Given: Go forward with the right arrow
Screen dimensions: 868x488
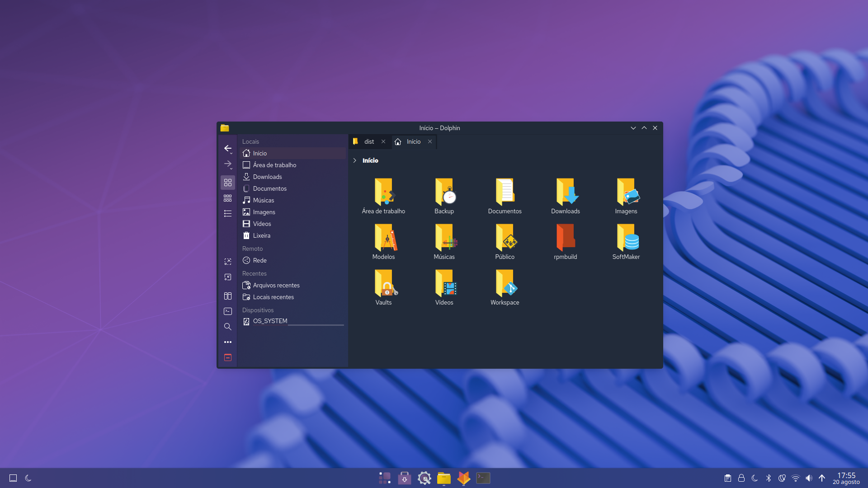Looking at the screenshot, I should (x=227, y=164).
